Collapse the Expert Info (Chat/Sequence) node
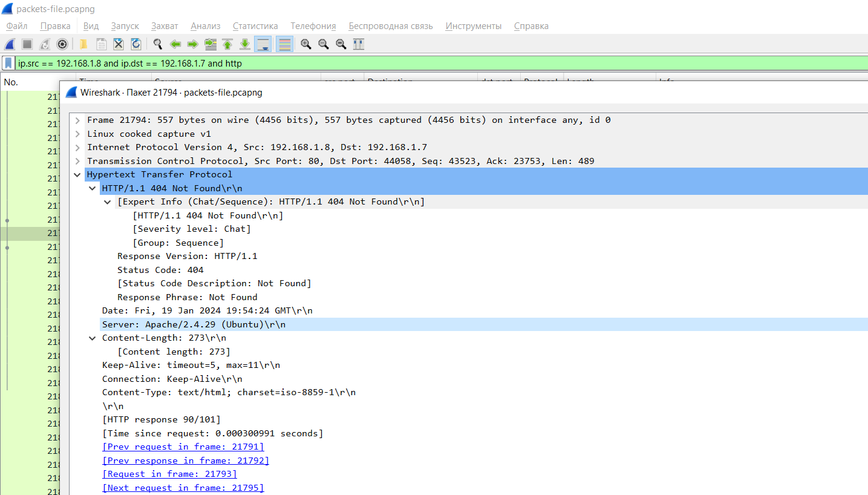Screen dimensions: 868x495 pyautogui.click(x=108, y=202)
